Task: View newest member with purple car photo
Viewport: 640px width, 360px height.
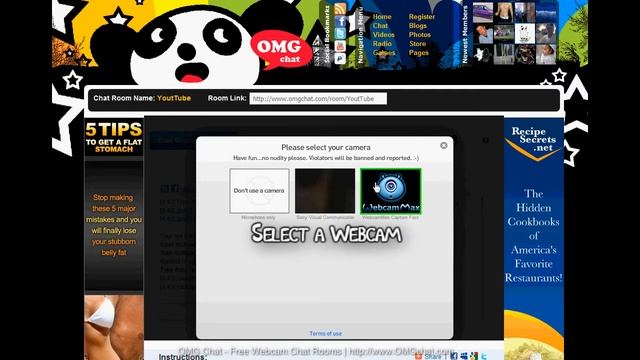Action: [483, 12]
